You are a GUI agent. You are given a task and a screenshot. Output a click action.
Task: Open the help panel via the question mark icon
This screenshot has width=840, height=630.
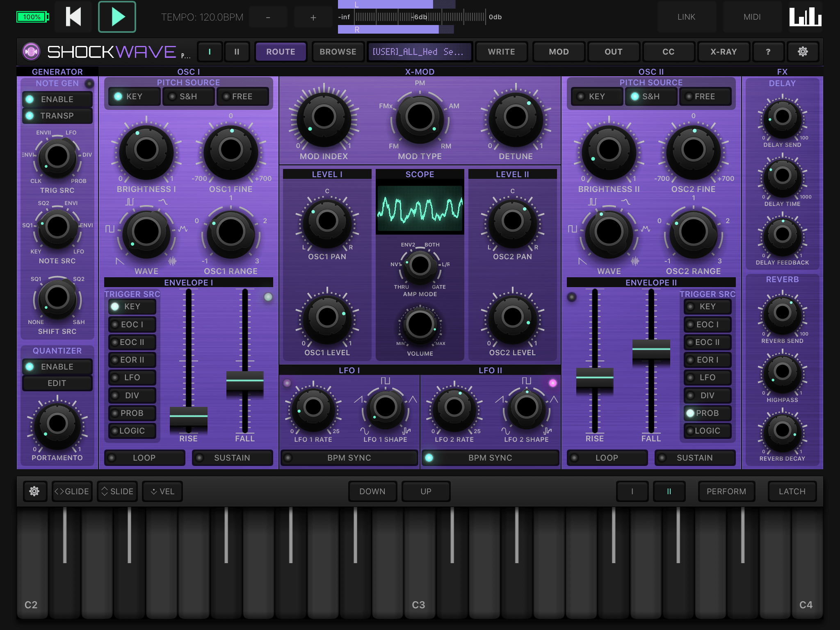(768, 52)
